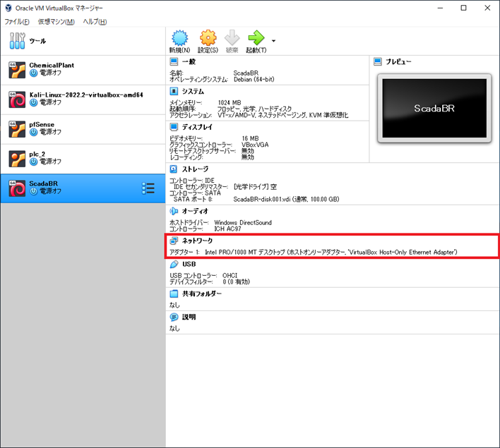Select Kali-Linux-2022.2-virtualbox-amd64 name in list

pyautogui.click(x=86, y=95)
